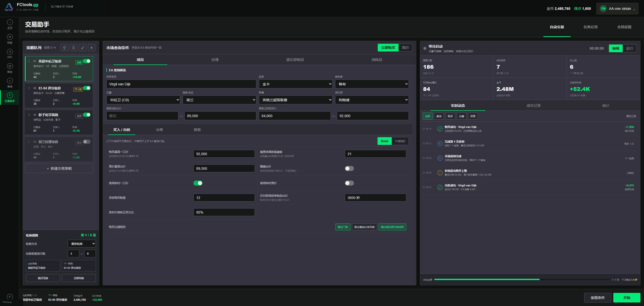
Task: Click 新建交易策略 button
Action: click(59, 168)
